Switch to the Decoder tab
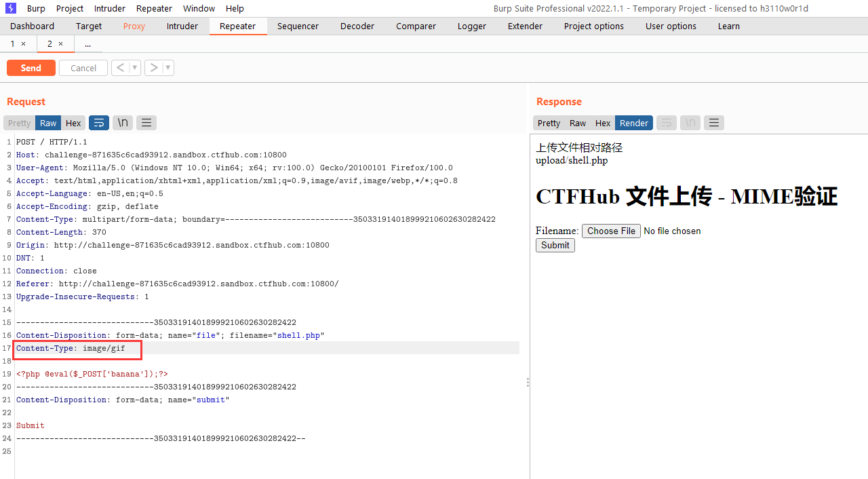The image size is (868, 479). (x=357, y=26)
